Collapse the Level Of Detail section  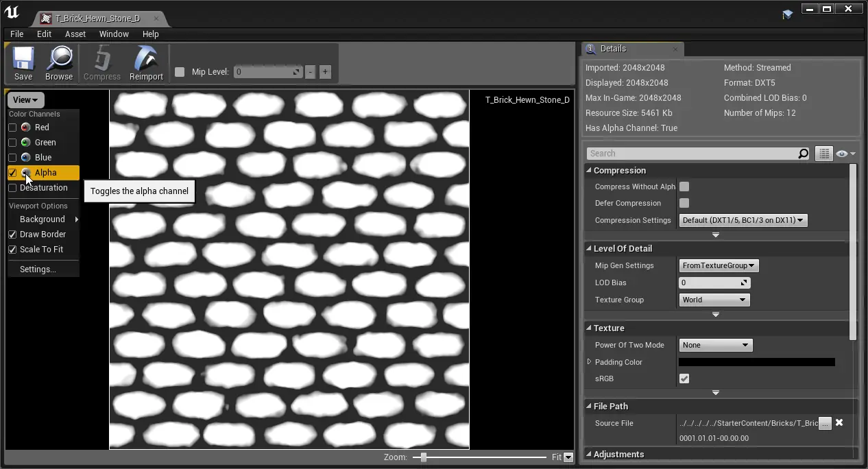click(x=589, y=249)
